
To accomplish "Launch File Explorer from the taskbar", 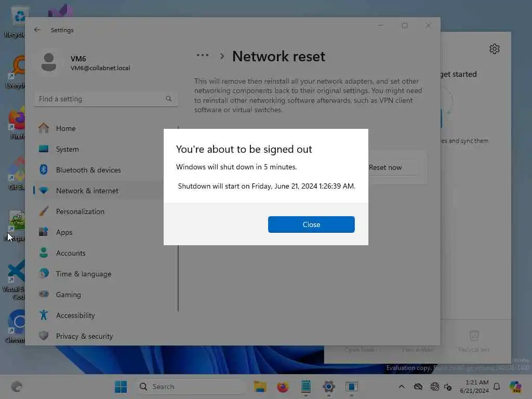I will point(260,387).
